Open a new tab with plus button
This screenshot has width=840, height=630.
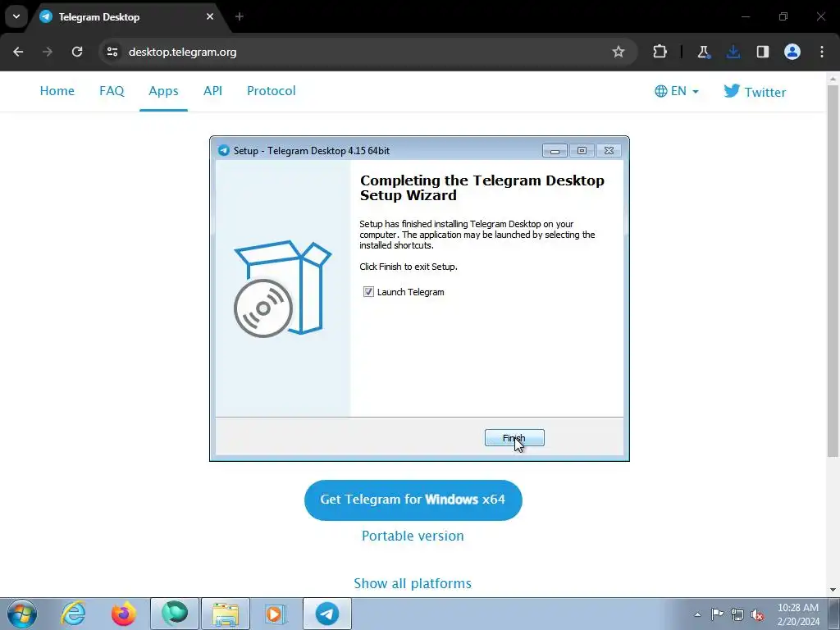point(240,16)
